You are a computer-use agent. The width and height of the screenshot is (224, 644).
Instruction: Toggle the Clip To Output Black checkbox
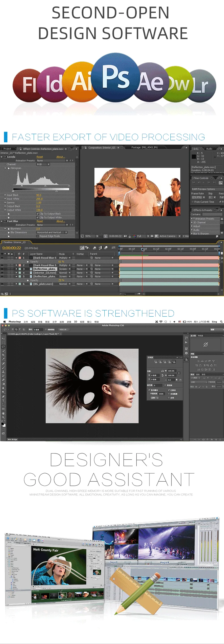37,214
